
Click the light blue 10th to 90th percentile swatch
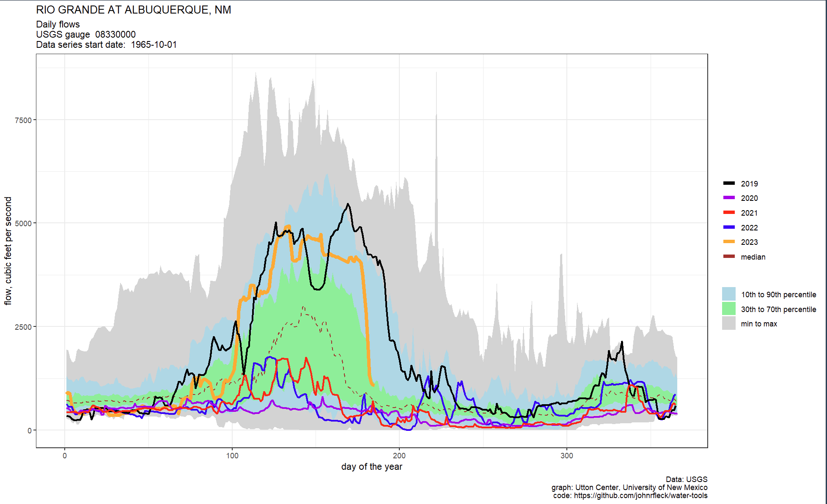coord(729,294)
